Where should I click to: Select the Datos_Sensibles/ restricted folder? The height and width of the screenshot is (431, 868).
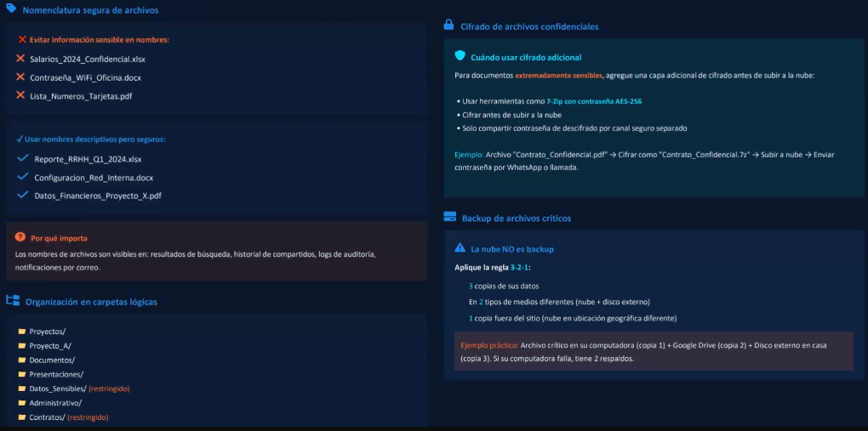click(58, 388)
